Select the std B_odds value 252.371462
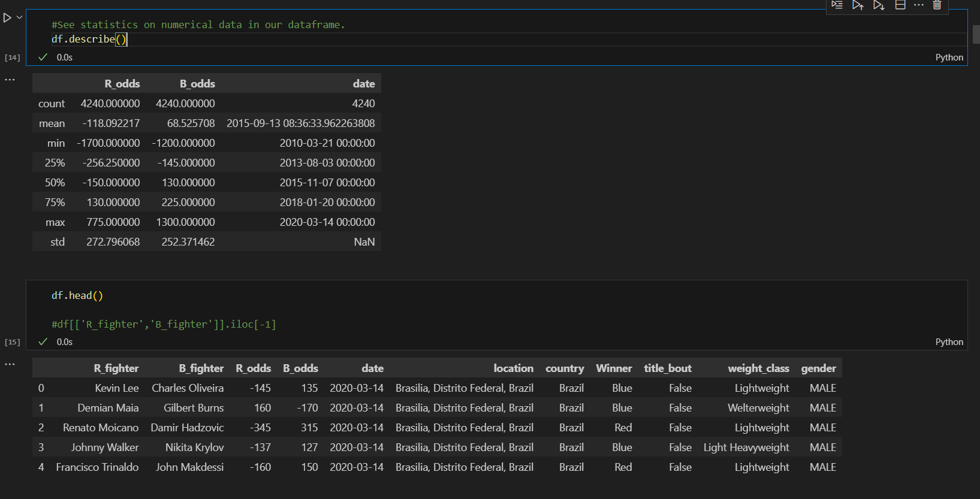Viewport: 980px width, 499px height. [x=188, y=242]
